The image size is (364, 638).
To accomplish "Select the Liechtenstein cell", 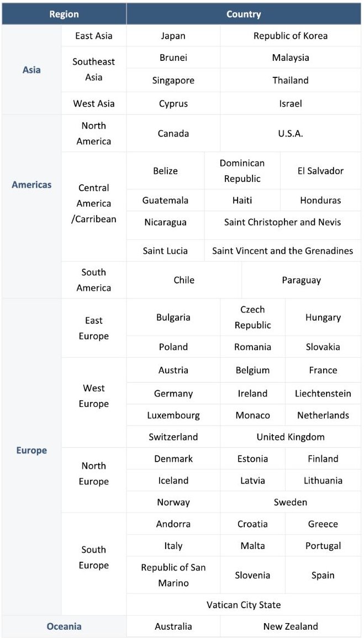I will pyautogui.click(x=323, y=394).
